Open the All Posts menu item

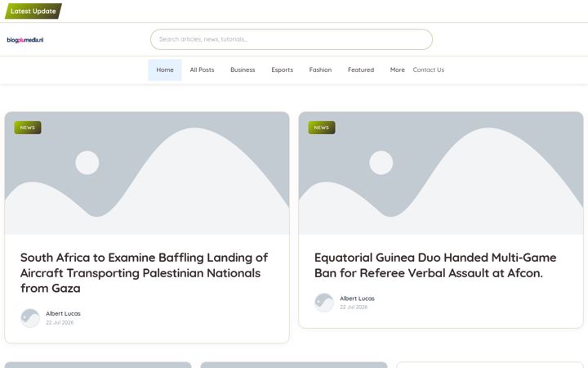pyautogui.click(x=202, y=70)
